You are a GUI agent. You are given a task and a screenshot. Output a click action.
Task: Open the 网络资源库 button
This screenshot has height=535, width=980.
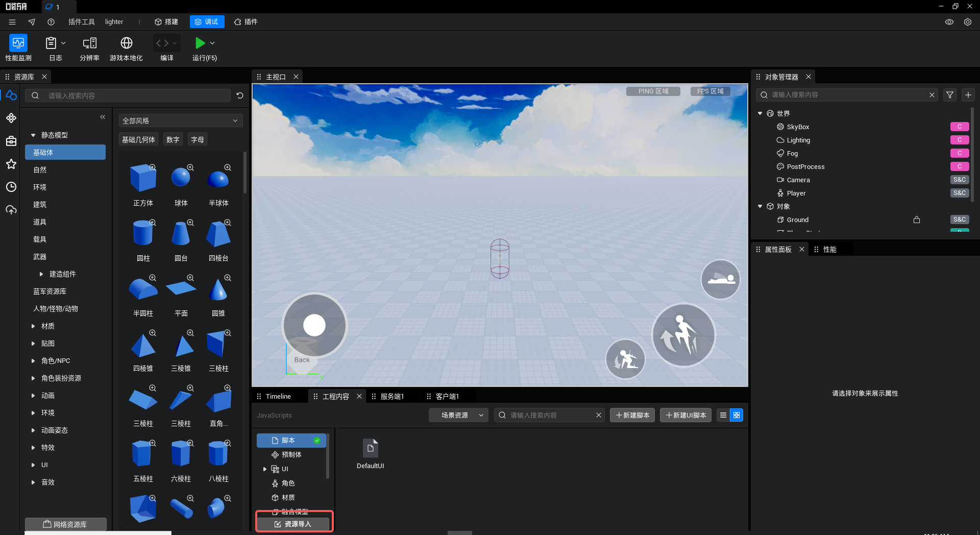point(65,524)
